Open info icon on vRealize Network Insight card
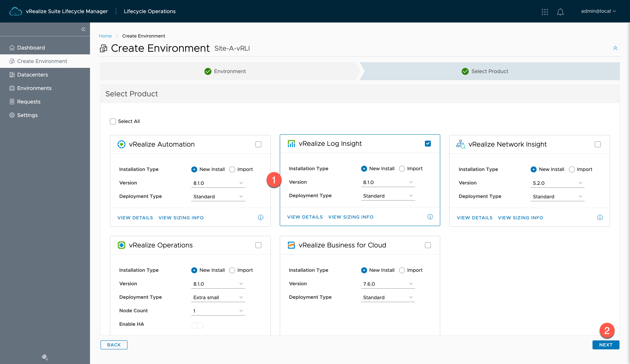 coord(600,217)
